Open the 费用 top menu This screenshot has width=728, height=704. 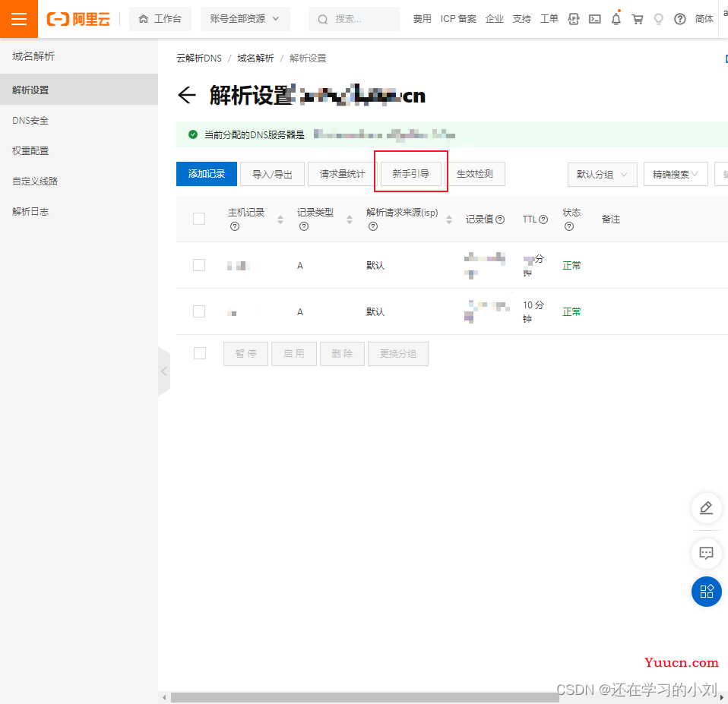coord(422,19)
